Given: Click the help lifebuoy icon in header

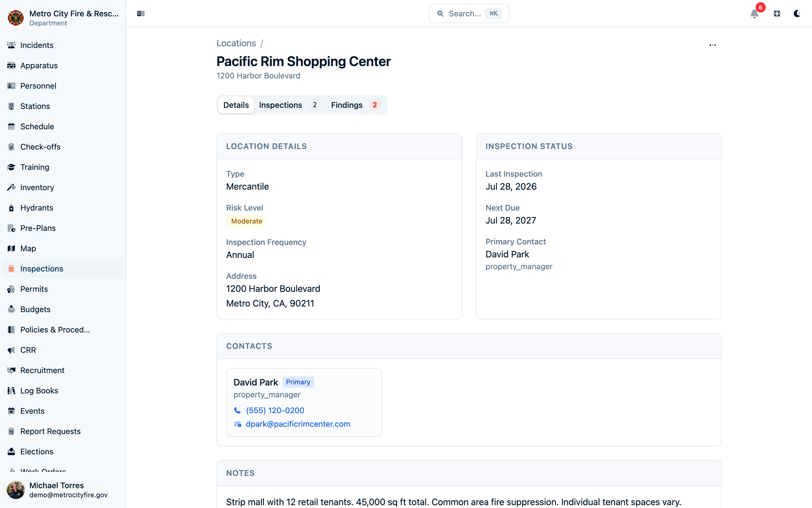Looking at the screenshot, I should pos(777,14).
